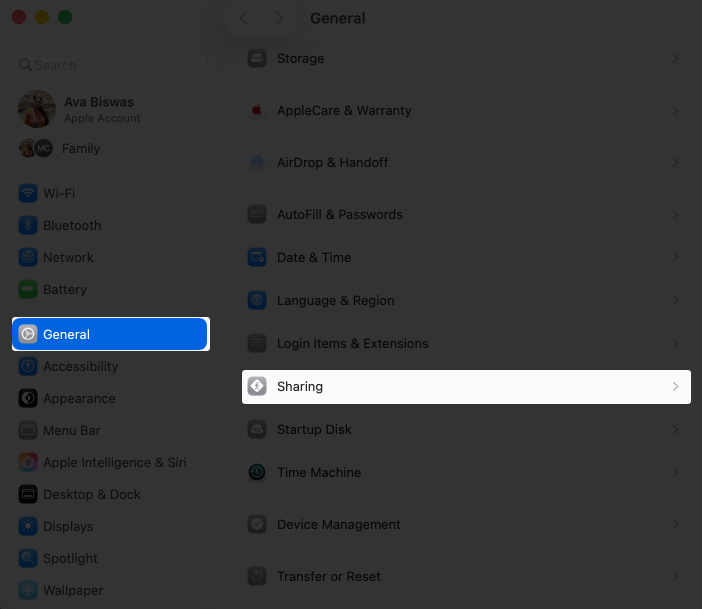The height and width of the screenshot is (609, 702).
Task: Open Startup Disk chevron arrow
Action: tap(675, 429)
